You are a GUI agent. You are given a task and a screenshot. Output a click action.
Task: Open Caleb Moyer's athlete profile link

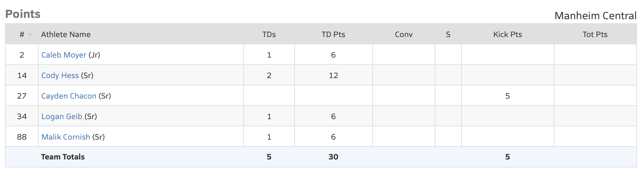click(64, 55)
